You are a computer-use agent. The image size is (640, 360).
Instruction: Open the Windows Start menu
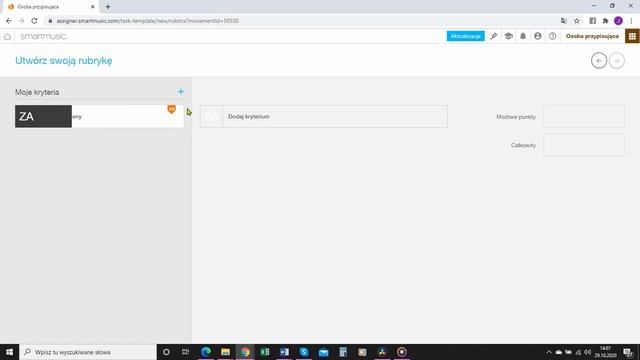9,352
